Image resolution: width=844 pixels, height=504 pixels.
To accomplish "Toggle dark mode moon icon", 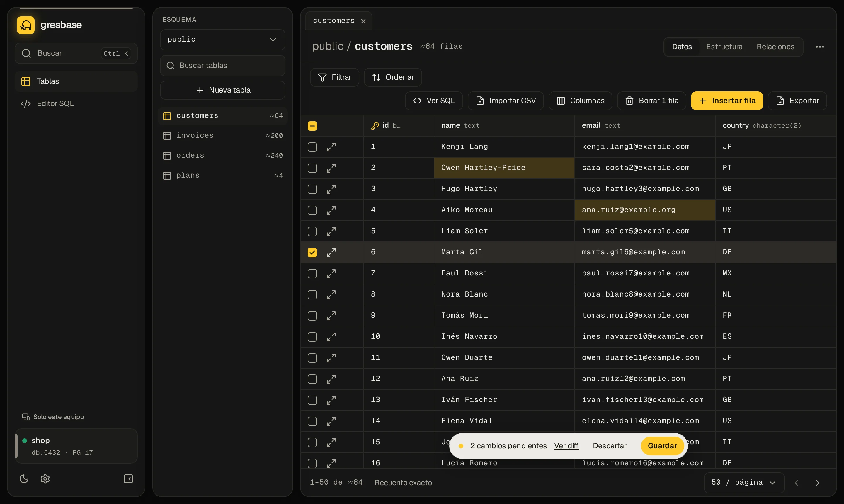I will 24,479.
